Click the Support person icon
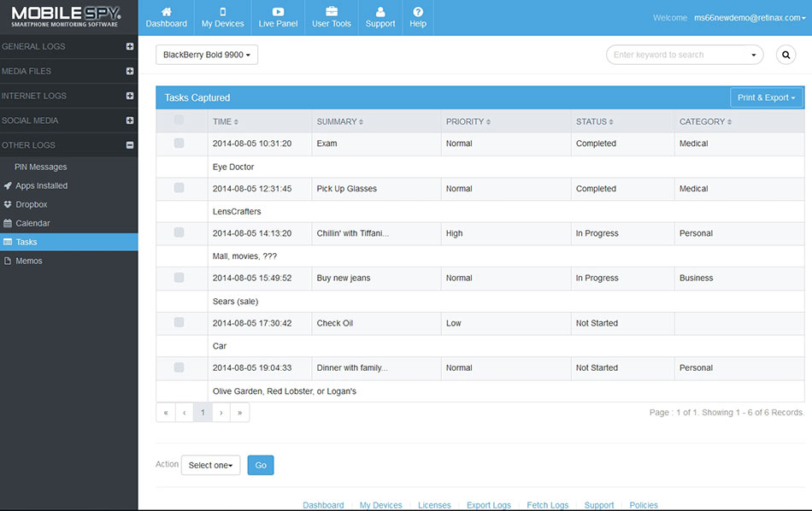The height and width of the screenshot is (511, 812). coord(380,12)
